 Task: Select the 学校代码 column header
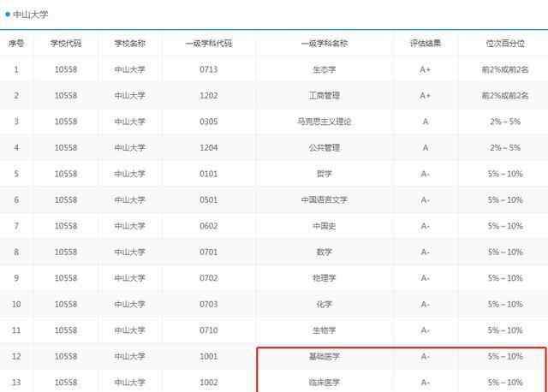click(x=66, y=44)
